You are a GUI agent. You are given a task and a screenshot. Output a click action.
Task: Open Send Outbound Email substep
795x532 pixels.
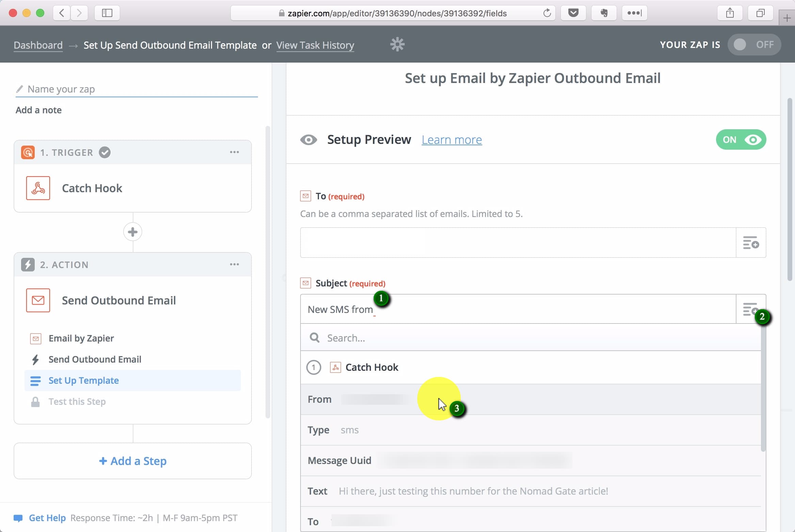coord(95,360)
